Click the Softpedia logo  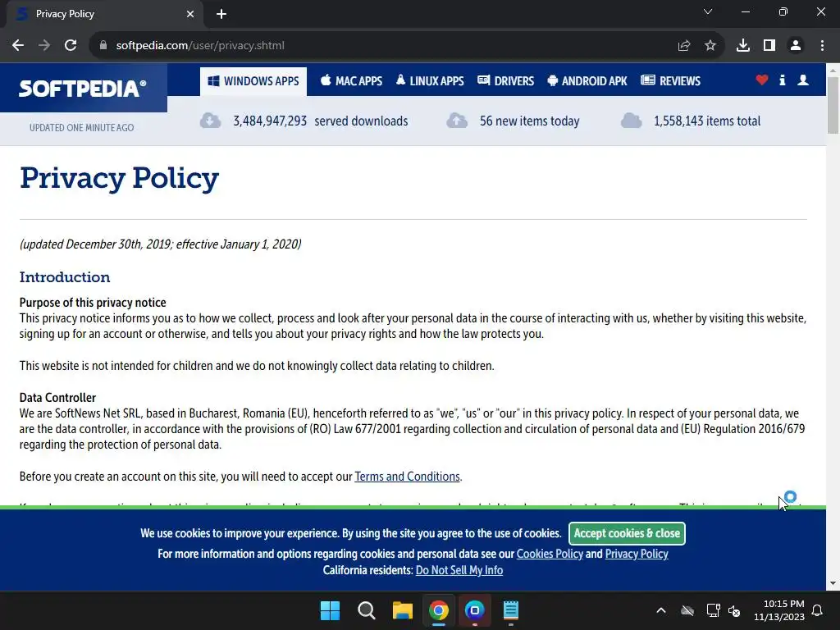[x=83, y=89]
